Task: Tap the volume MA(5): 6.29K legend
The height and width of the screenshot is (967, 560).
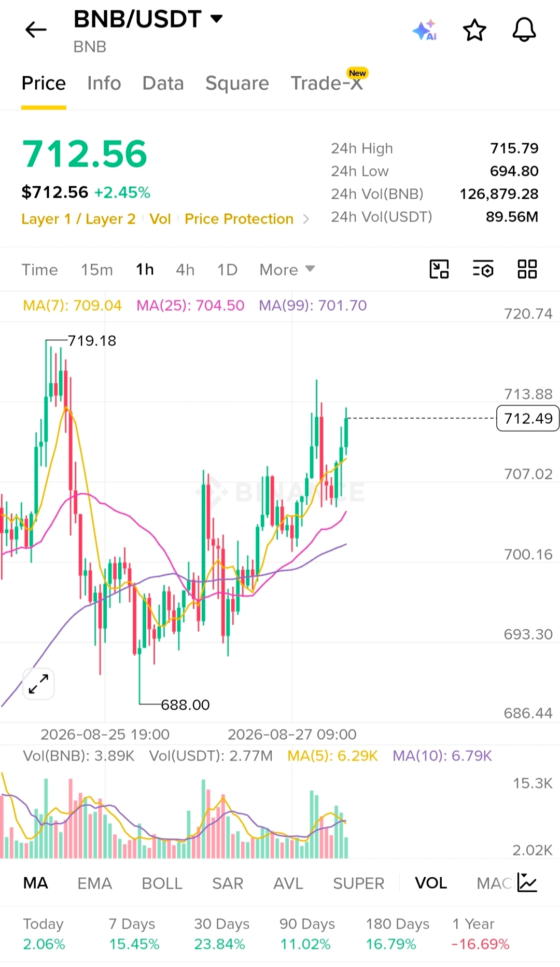Action: pos(332,755)
